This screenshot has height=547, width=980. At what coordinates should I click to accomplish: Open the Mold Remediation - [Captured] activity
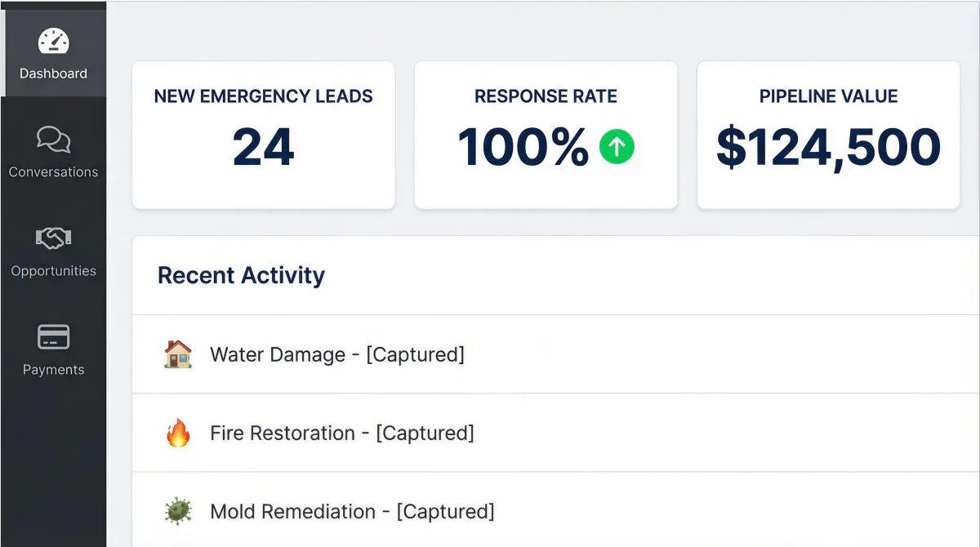[352, 512]
